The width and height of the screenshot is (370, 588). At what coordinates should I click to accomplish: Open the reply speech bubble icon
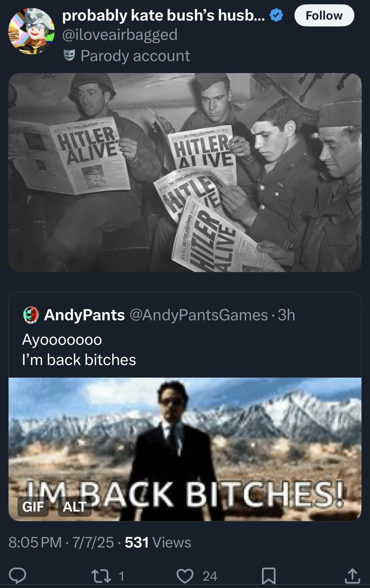pyautogui.click(x=17, y=576)
